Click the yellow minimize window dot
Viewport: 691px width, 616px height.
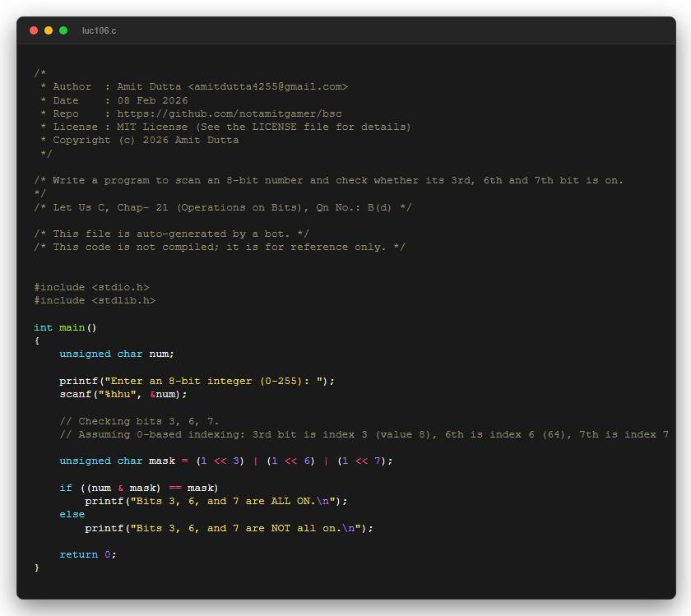pyautogui.click(x=49, y=30)
